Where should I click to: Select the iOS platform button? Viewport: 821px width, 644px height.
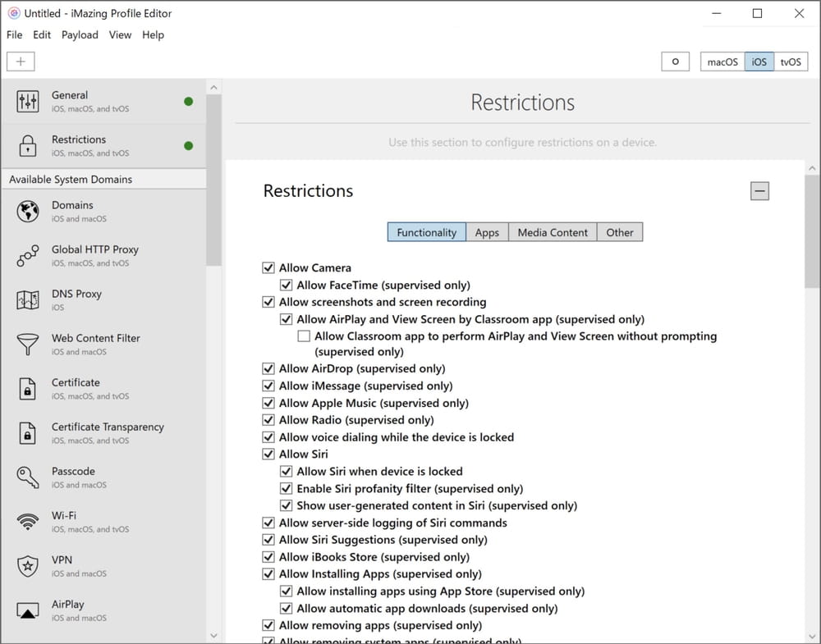(x=759, y=62)
